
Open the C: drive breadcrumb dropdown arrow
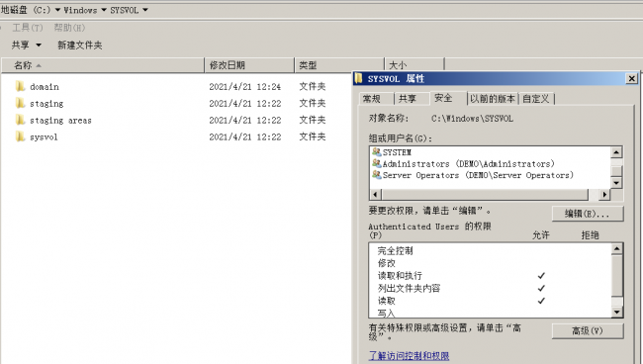click(x=57, y=10)
